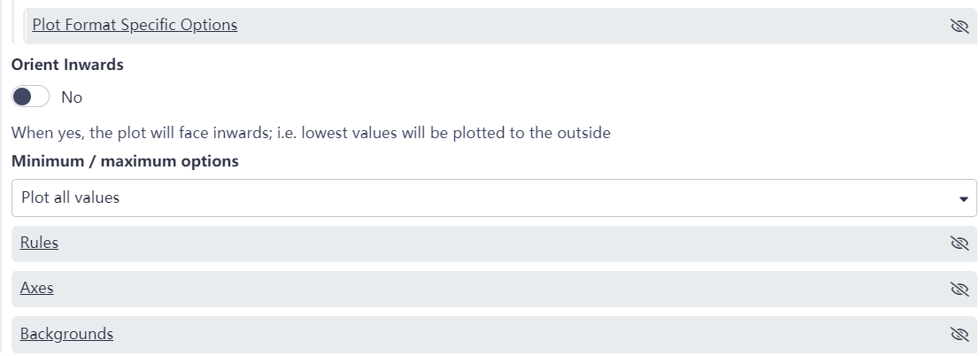Click the dropdown caret arrow
Screen dimensions: 980x356
tap(964, 199)
